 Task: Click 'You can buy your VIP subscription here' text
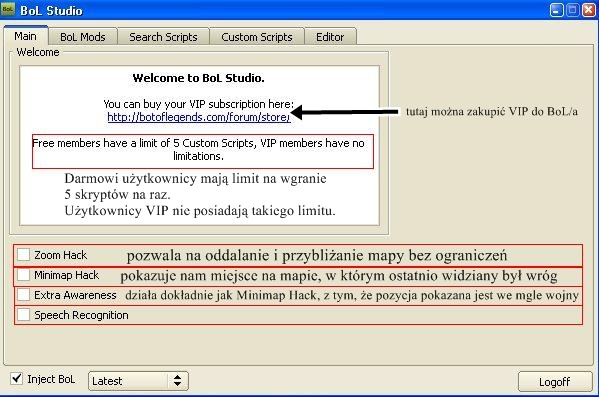click(x=198, y=104)
